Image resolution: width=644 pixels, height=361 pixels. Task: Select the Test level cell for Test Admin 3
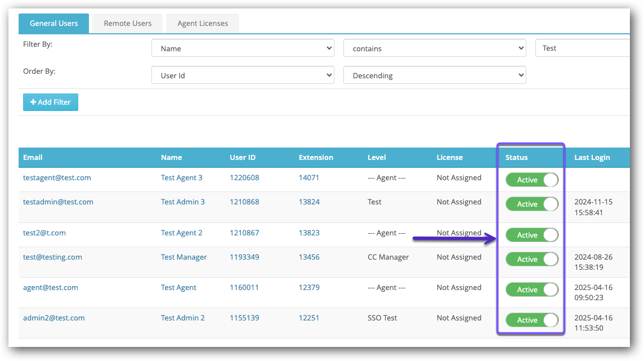pos(374,202)
